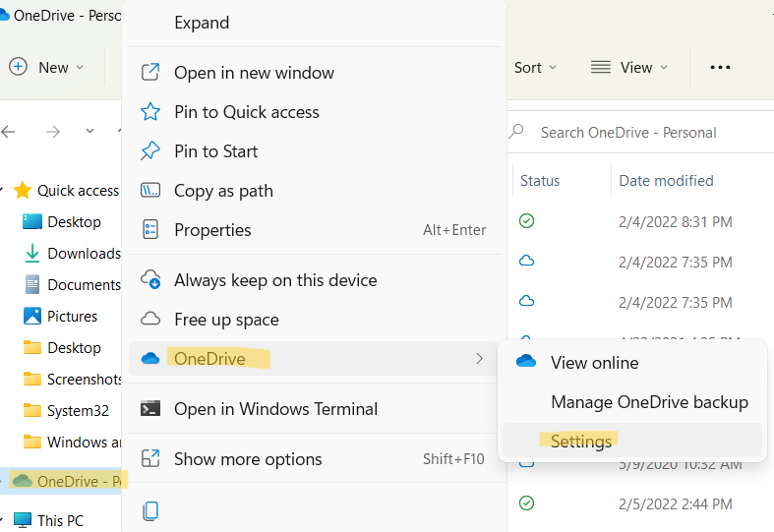
Task: Expand the OneDrive submenu arrow
Action: click(x=479, y=359)
